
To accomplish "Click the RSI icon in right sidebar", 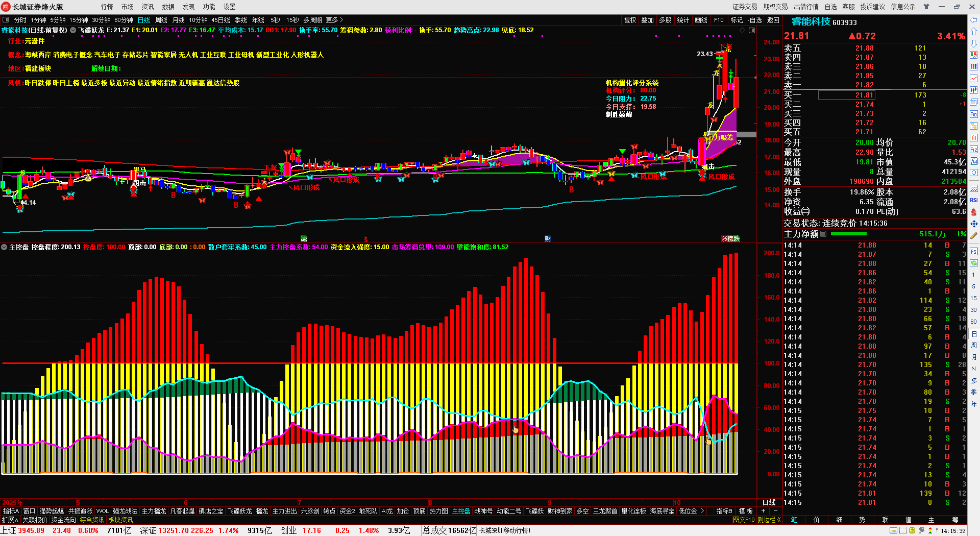I will coord(974,200).
